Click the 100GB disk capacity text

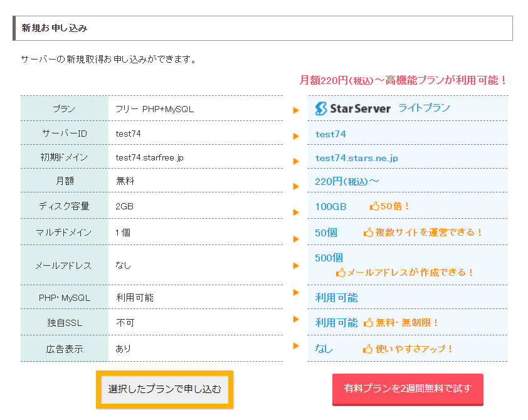click(x=330, y=206)
